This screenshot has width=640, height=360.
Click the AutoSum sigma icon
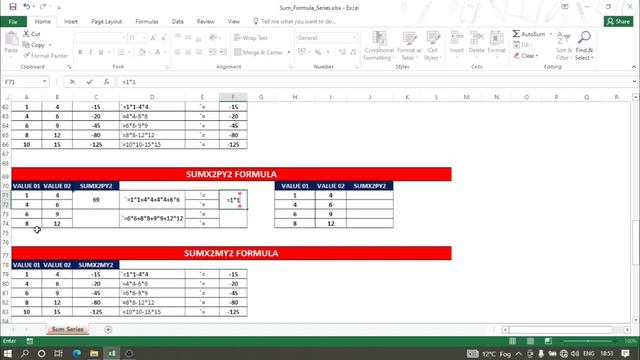(516, 34)
